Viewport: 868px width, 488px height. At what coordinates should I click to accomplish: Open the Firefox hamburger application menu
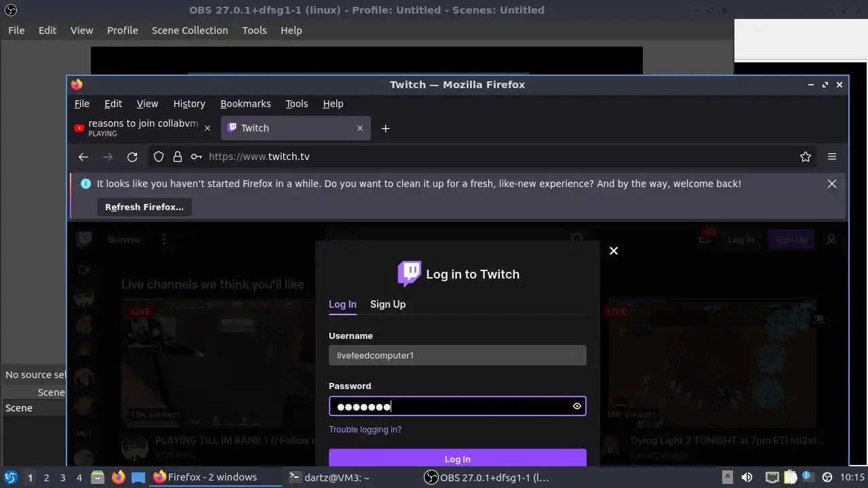click(x=832, y=157)
